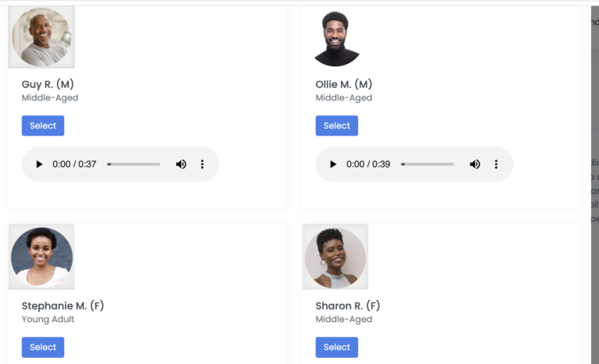
Task: Select the Stephanie M. voice
Action: pyautogui.click(x=43, y=347)
